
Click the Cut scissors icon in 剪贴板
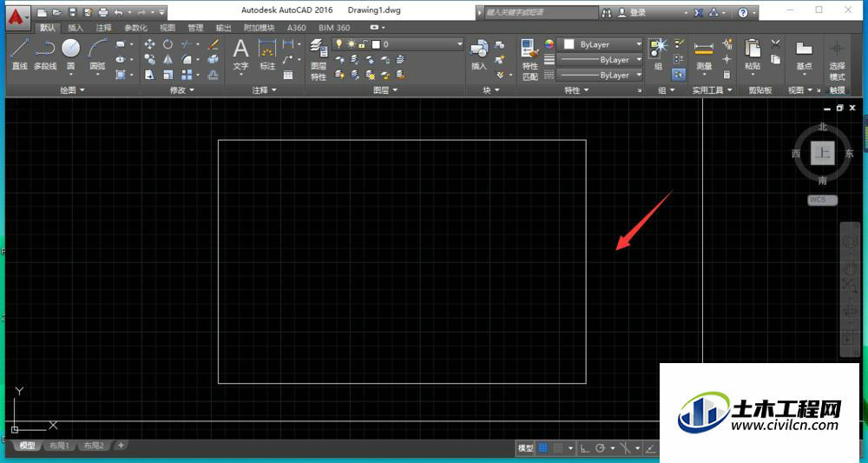coord(775,43)
